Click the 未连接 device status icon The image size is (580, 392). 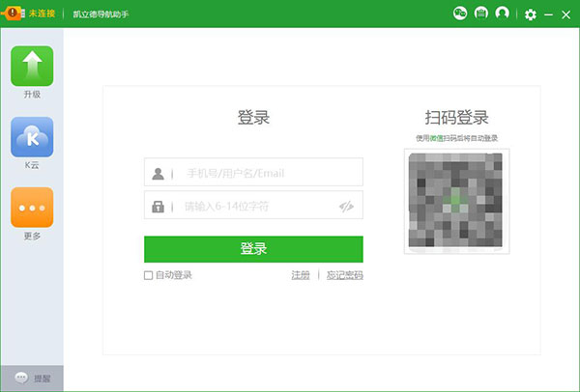13,14
